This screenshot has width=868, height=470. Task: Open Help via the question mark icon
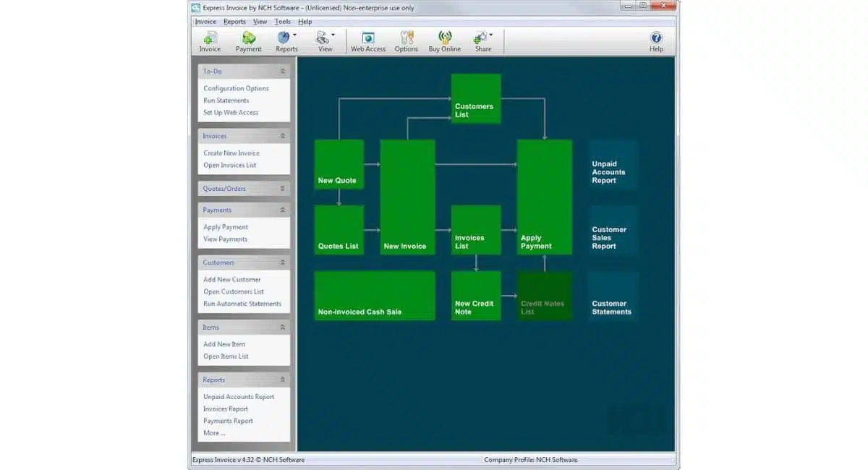tap(656, 38)
